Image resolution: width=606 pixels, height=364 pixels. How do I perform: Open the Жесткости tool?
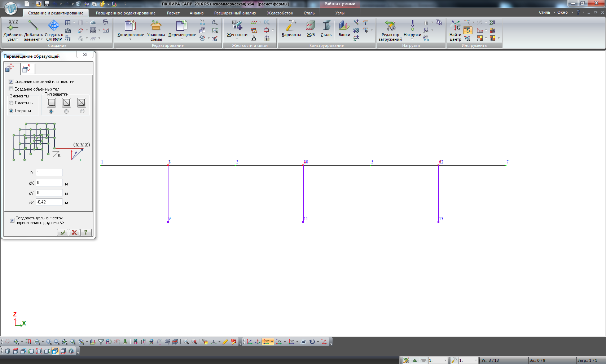point(237,31)
